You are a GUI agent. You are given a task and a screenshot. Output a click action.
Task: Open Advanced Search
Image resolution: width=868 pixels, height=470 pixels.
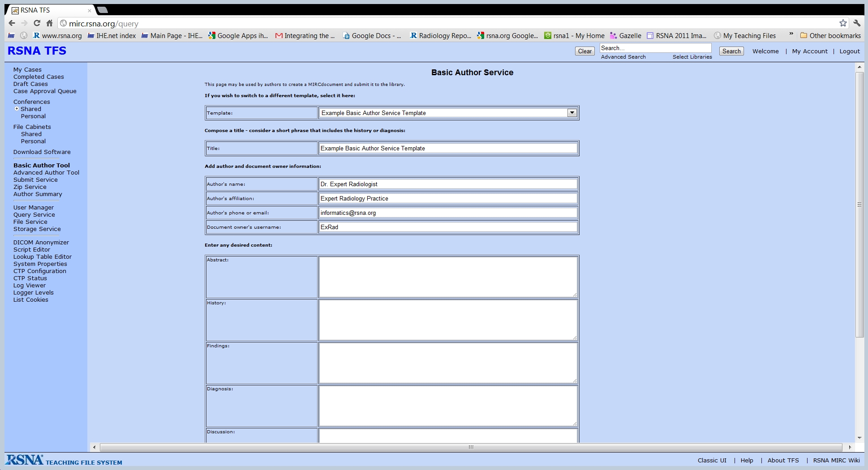[x=623, y=57]
